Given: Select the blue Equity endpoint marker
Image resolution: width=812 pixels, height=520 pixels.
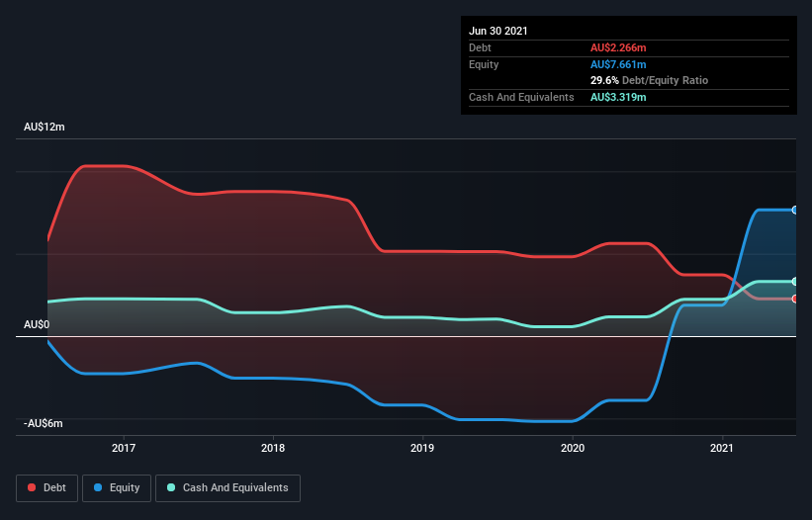Looking at the screenshot, I should (795, 210).
